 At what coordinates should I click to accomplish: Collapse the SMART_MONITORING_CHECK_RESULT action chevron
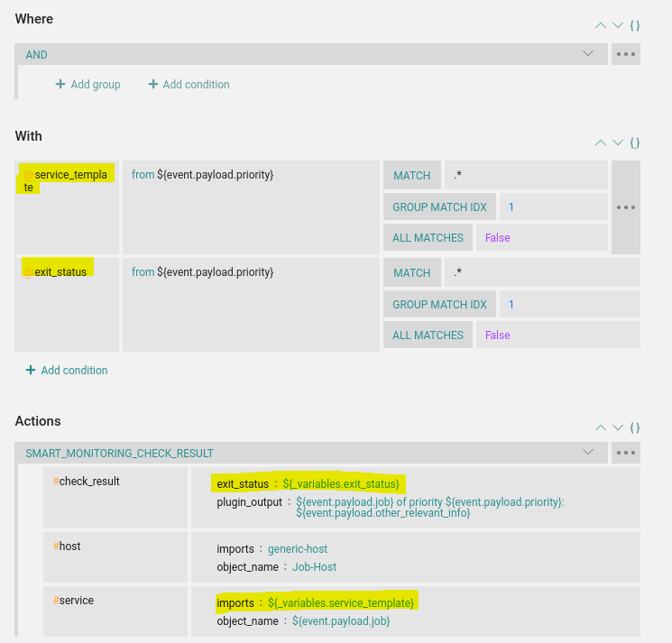[588, 453]
